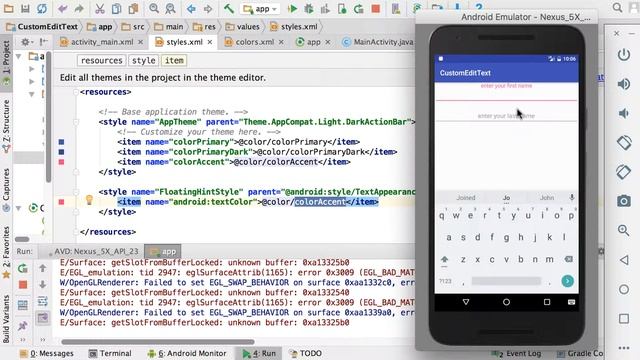The height and width of the screenshot is (360, 640).
Task: Click the Paste toolbar icon
Action: pyautogui.click(x=133, y=8)
